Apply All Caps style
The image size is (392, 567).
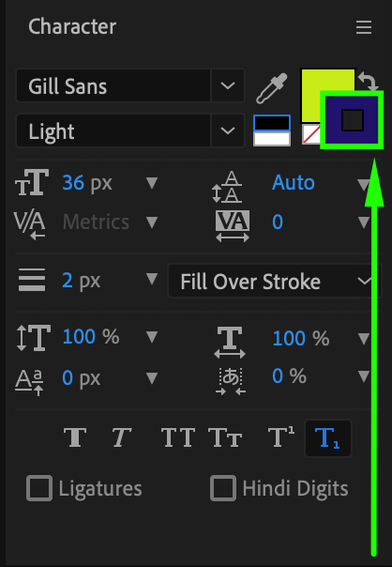click(178, 437)
